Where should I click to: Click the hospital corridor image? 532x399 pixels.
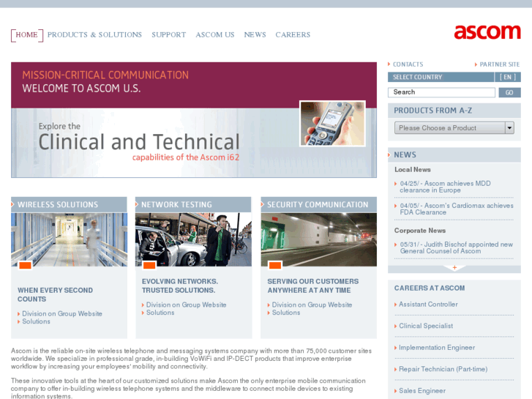(69, 239)
